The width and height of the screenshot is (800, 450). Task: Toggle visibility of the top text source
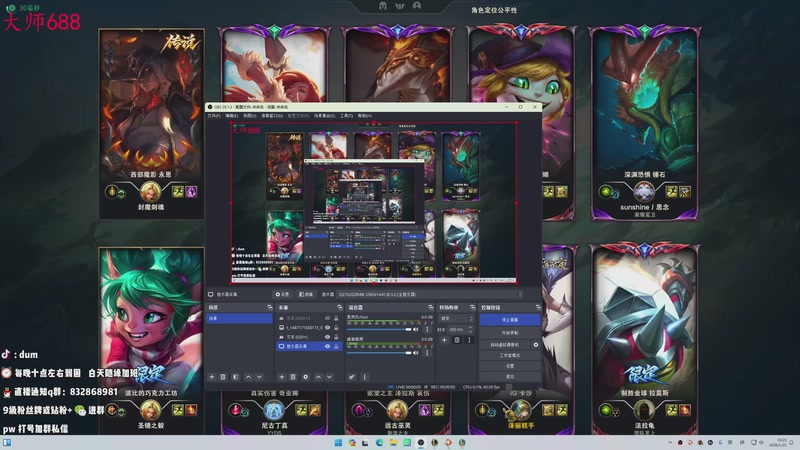pos(329,319)
